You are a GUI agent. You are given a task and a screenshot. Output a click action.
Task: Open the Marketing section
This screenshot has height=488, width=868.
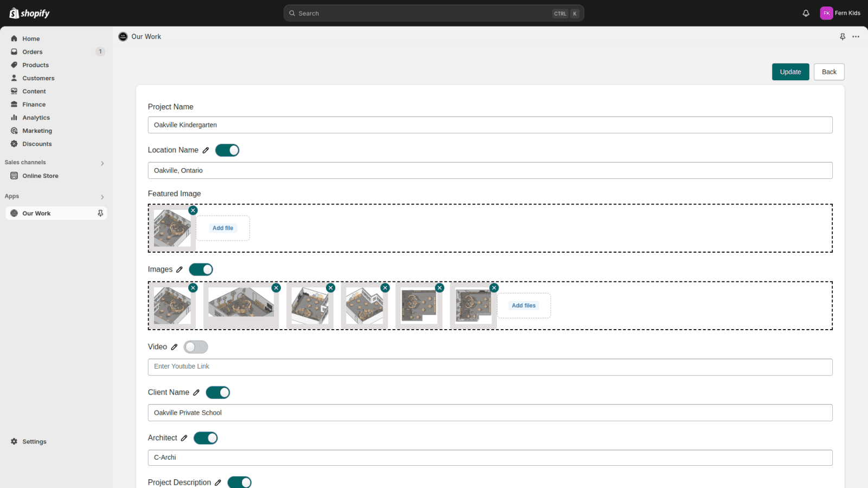[37, 130]
